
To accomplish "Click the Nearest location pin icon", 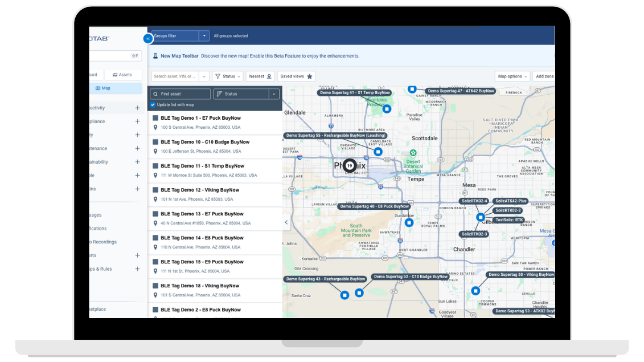I will click(269, 76).
